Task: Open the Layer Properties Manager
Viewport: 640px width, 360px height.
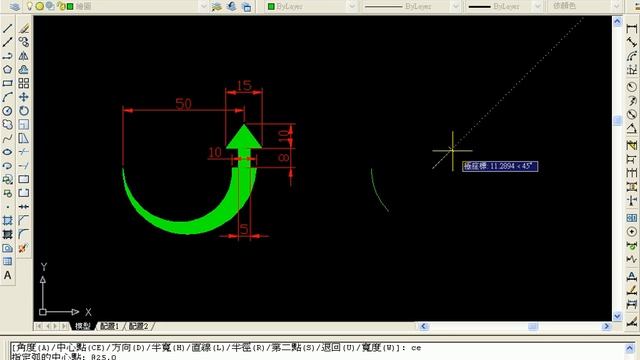Action: coord(15,6)
